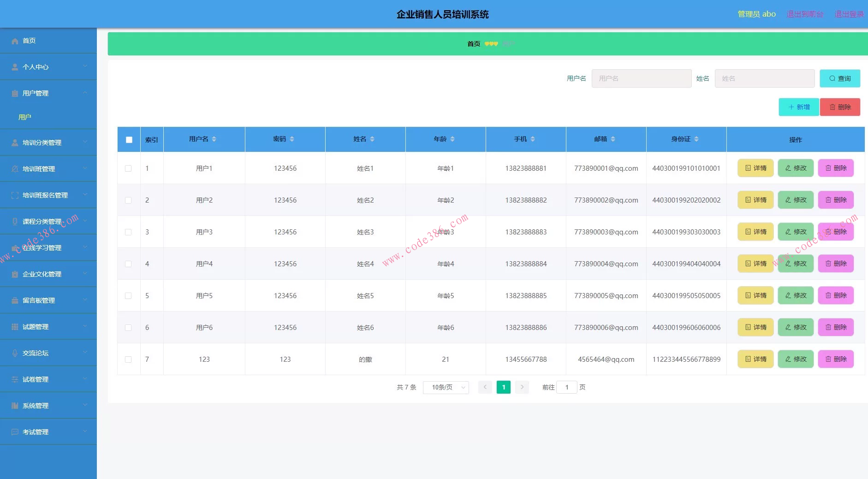Click the 查询 search button
This screenshot has height=479, width=868.
839,78
